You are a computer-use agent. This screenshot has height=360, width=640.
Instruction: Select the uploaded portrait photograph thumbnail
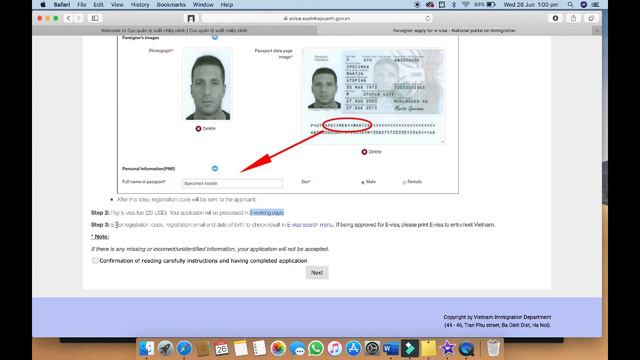tap(207, 84)
